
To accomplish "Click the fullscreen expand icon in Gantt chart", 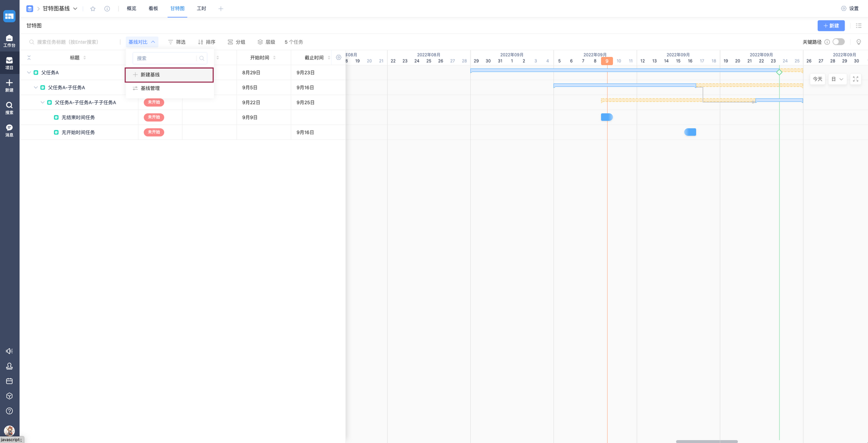I will pyautogui.click(x=855, y=79).
